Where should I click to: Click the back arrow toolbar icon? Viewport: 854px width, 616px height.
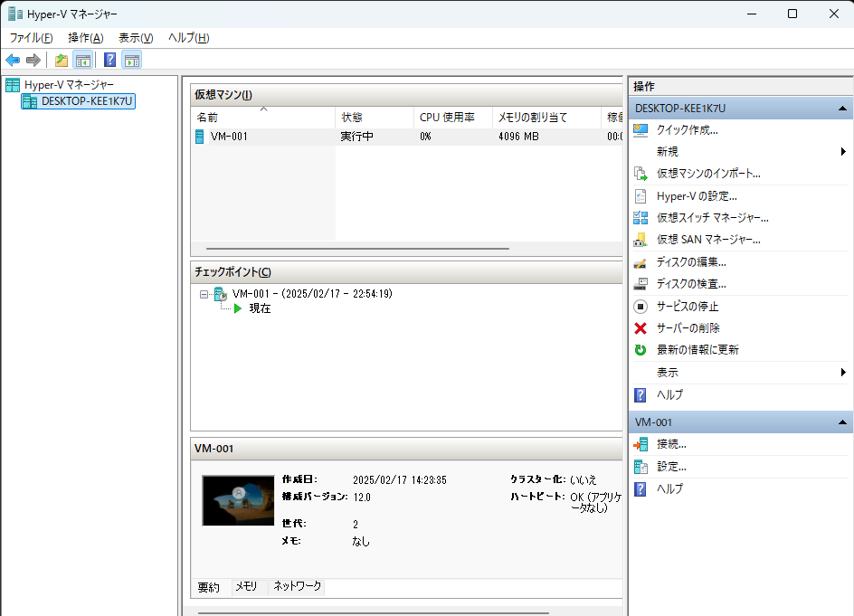tap(13, 60)
